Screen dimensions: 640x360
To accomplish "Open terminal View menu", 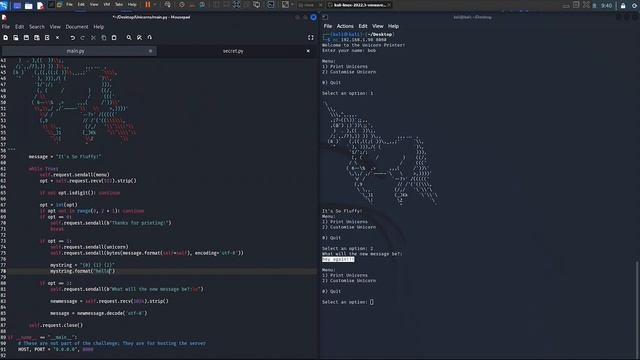I will click(x=378, y=26).
